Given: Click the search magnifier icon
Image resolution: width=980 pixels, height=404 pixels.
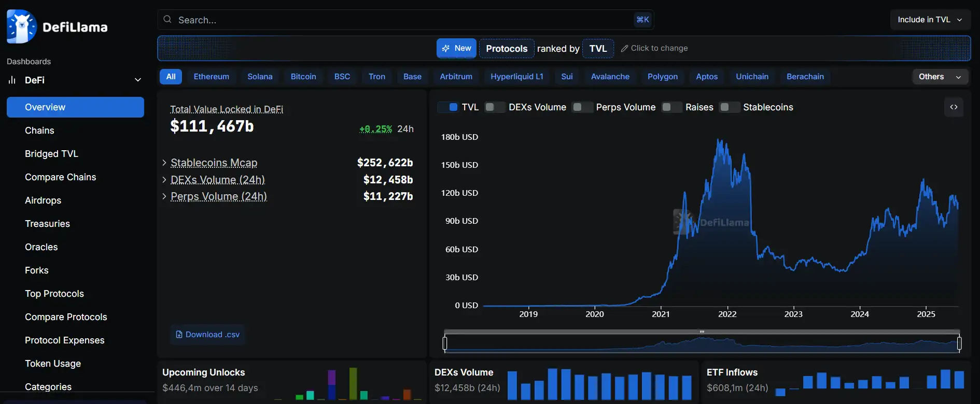Looking at the screenshot, I should pos(167,20).
